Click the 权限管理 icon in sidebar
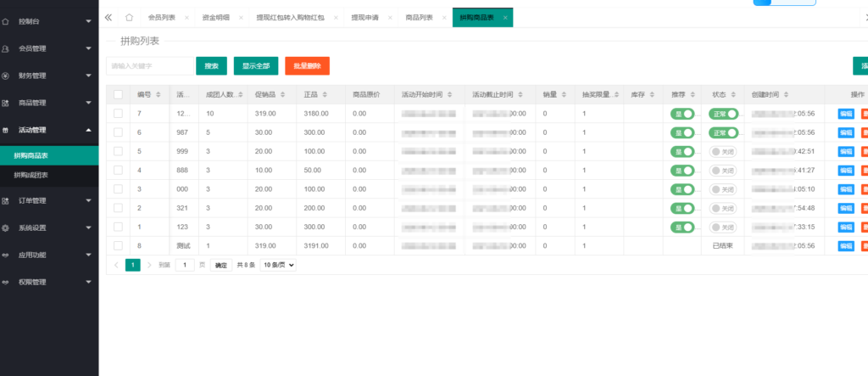Viewport: 868px width, 376px height. click(6, 283)
